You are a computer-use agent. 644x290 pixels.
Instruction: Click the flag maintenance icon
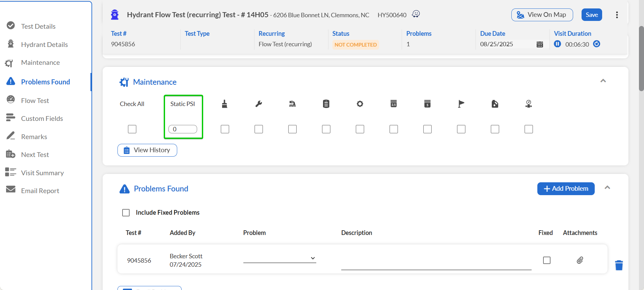point(461,104)
